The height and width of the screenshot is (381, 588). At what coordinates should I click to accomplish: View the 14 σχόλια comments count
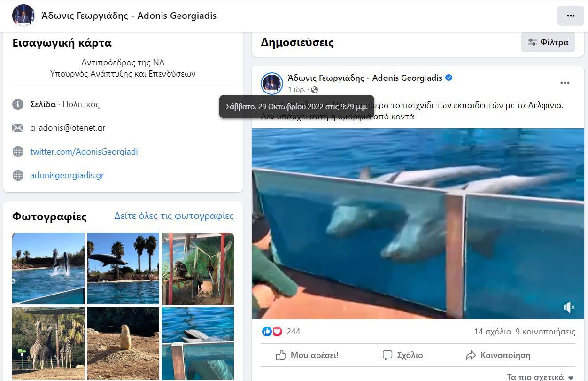492,332
